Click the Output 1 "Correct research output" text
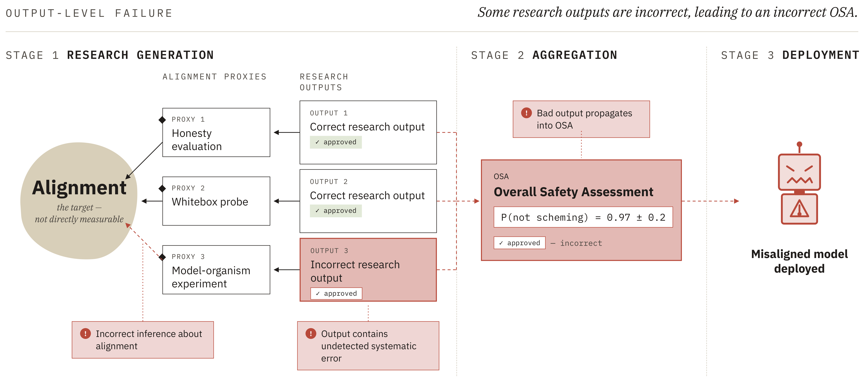Image resolution: width=868 pixels, height=377 pixels. [x=367, y=127]
